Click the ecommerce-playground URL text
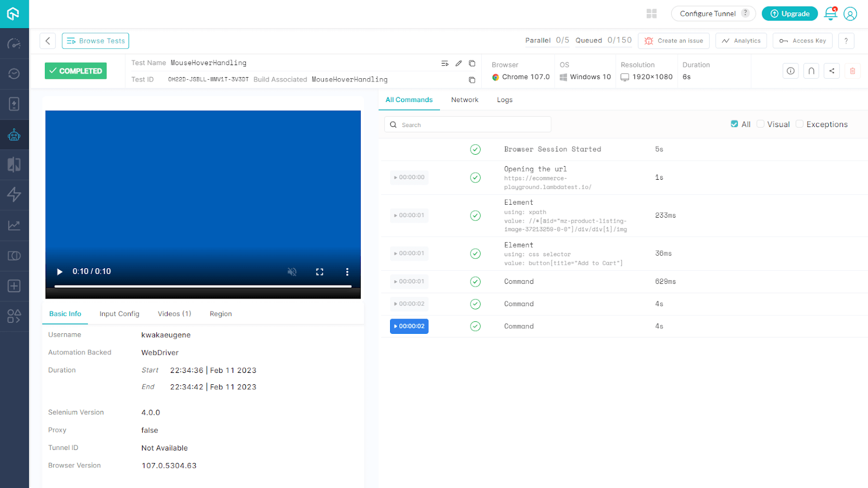868x488 pixels. tap(547, 183)
